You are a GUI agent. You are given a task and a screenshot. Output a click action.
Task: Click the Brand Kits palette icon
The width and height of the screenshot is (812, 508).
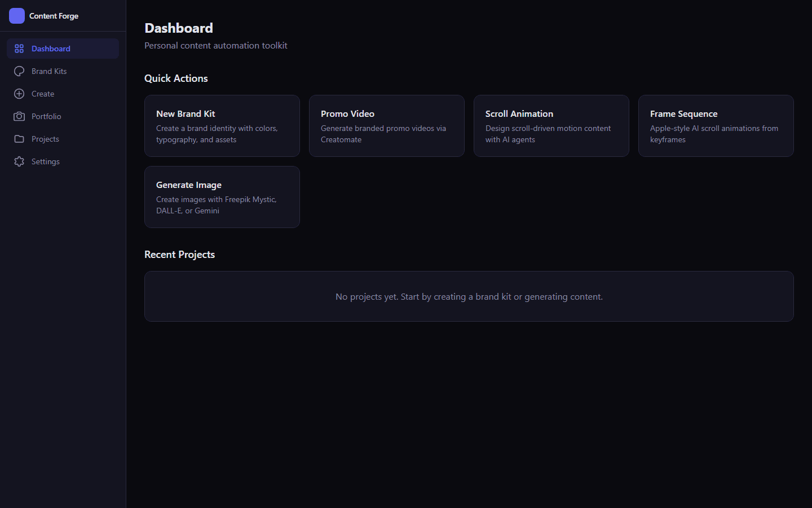coord(19,71)
